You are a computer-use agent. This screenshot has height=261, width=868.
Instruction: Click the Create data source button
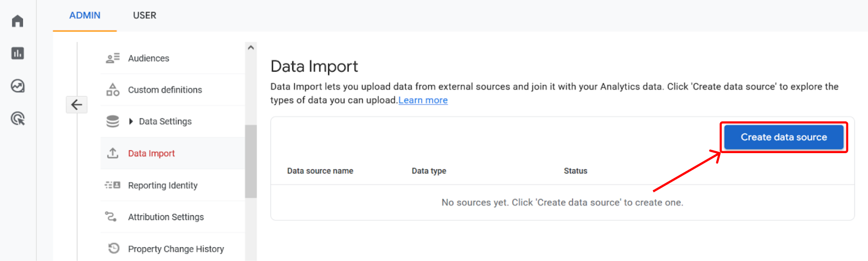pos(784,137)
